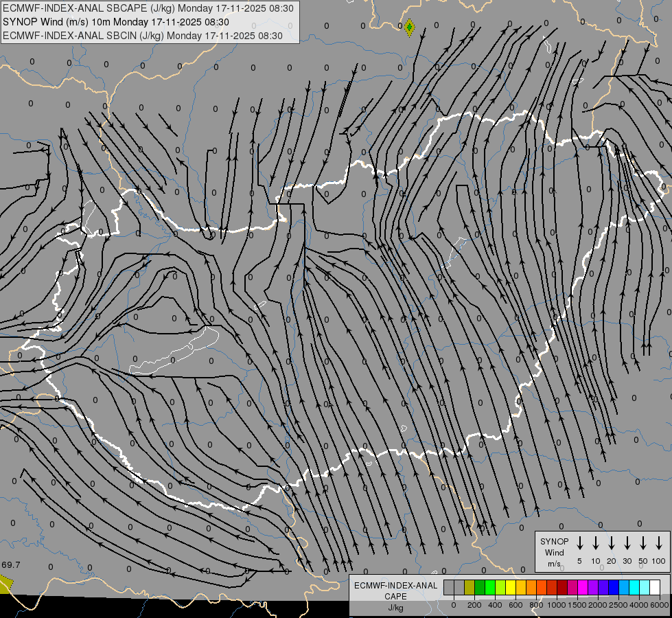This screenshot has height=618, width=672.
Task: Pick the orange swatch left of 800
Action: 531,587
